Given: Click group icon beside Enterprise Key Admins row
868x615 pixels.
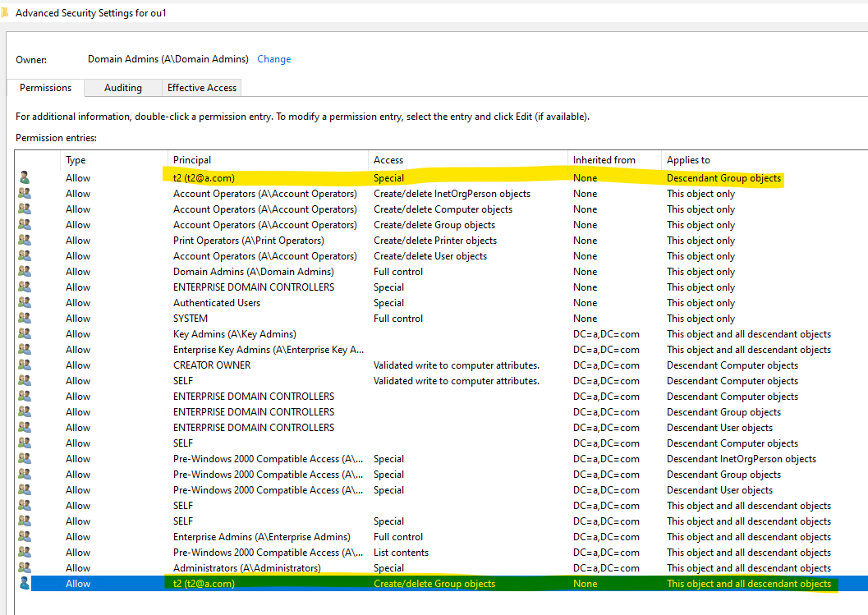Looking at the screenshot, I should (x=25, y=349).
